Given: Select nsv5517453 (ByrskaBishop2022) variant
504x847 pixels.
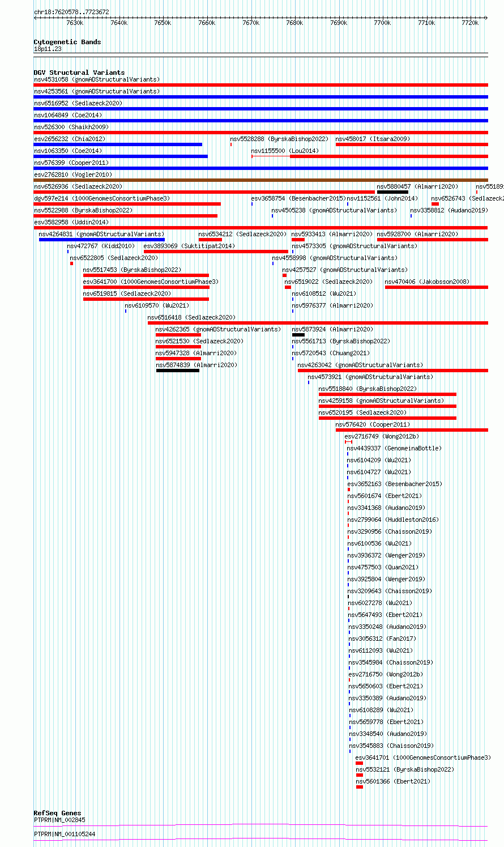Looking at the screenshot, I should 133,270.
